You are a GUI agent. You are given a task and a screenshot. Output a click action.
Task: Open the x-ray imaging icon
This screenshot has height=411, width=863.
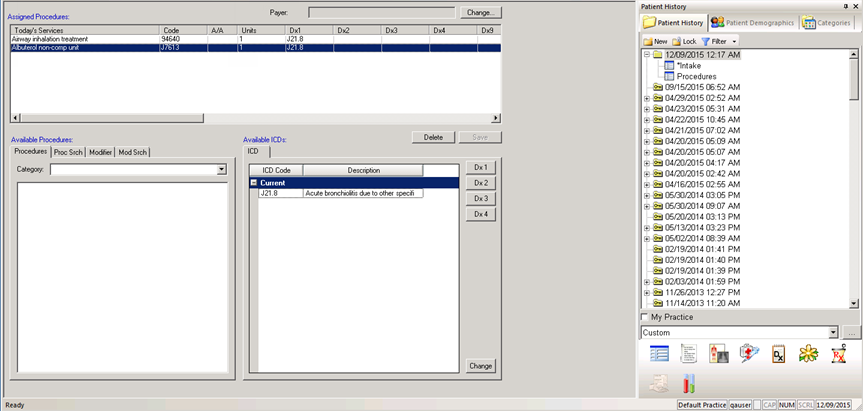pos(719,354)
